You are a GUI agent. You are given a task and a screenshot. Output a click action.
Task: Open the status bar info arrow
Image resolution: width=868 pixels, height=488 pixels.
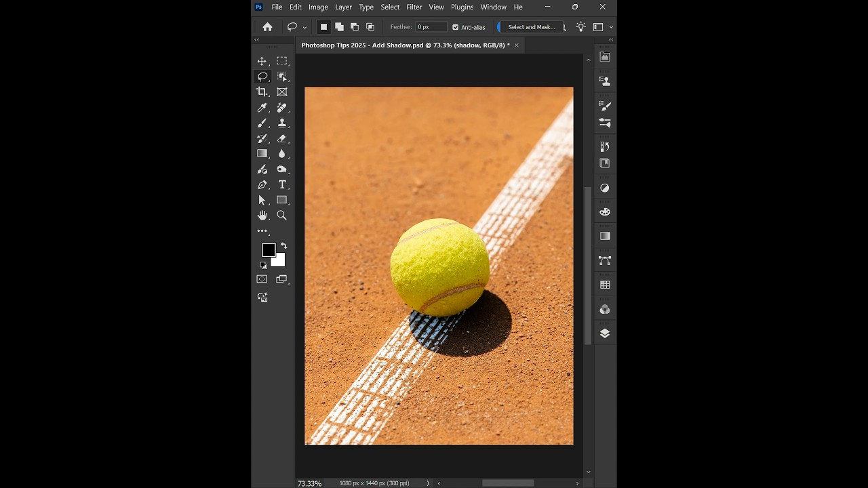428,483
